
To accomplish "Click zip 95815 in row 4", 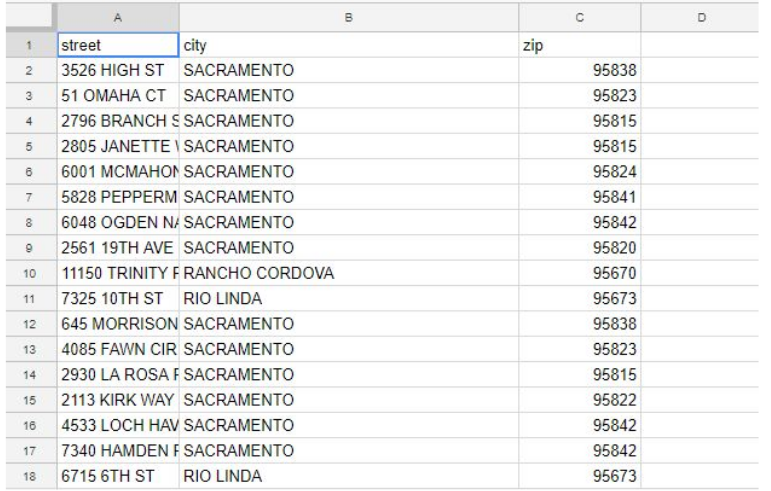I will pos(580,121).
